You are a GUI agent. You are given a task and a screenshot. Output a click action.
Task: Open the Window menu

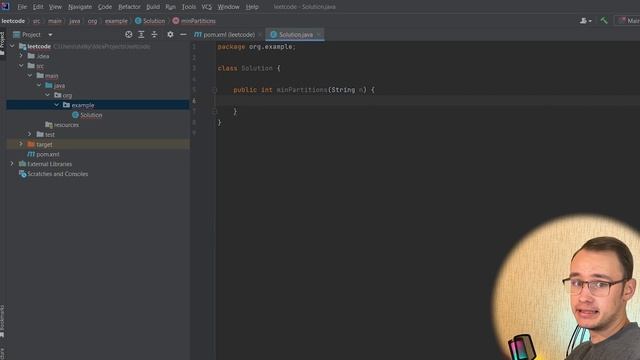pyautogui.click(x=228, y=7)
